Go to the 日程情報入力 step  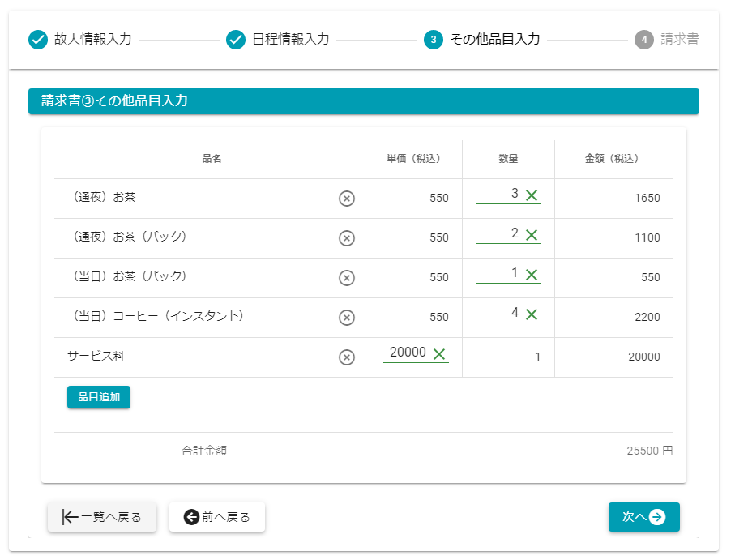coord(278,39)
